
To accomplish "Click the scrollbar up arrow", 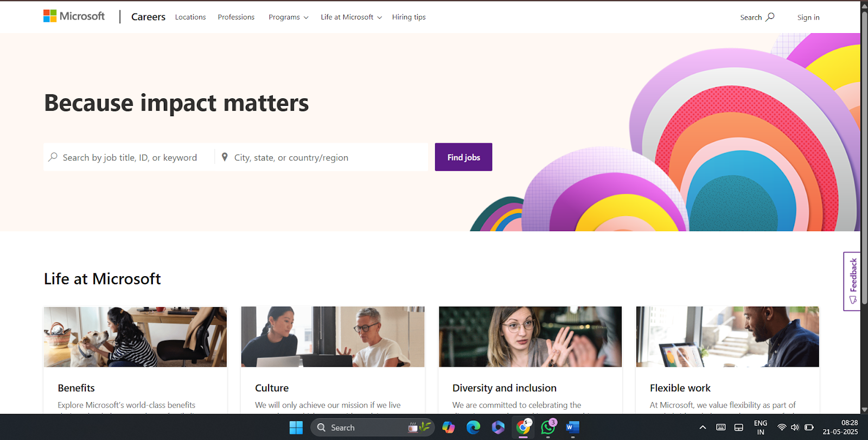I will coord(864,5).
